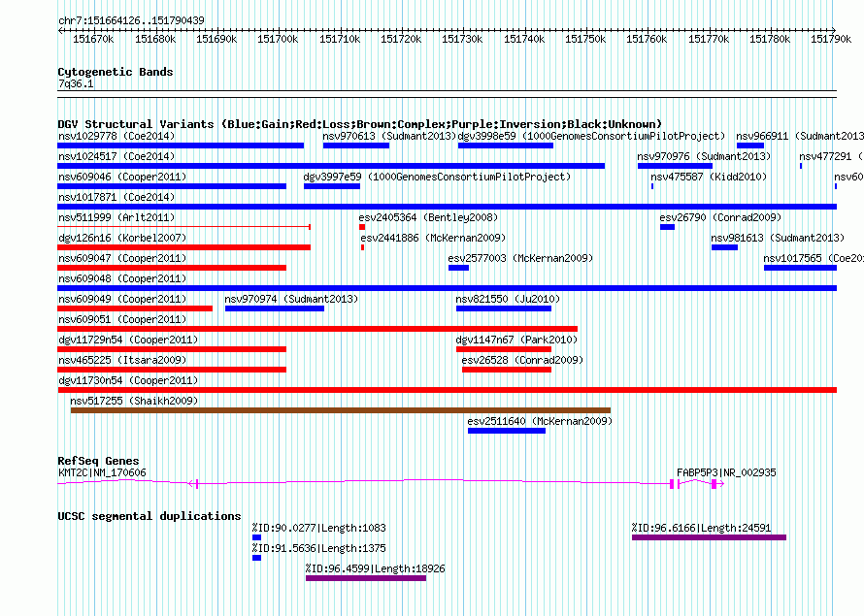The height and width of the screenshot is (616, 864).
Task: Click dgv11730n54 (Cooper2011) label
Action: (128, 380)
